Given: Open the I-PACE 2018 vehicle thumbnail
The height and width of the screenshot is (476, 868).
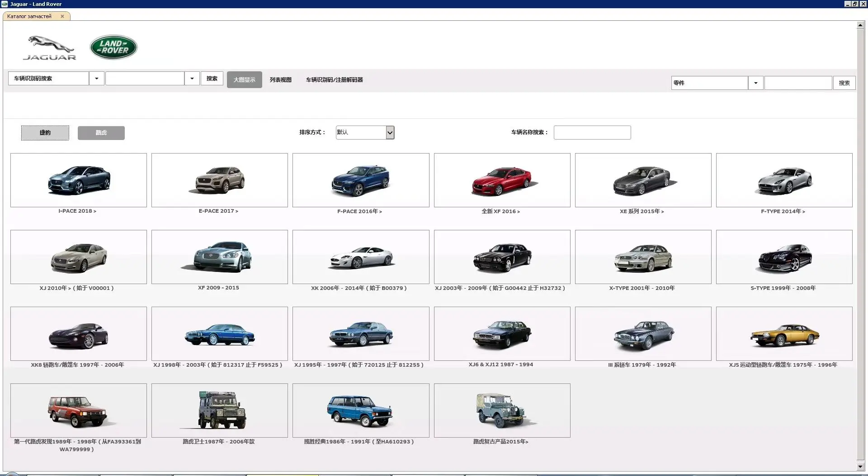Looking at the screenshot, I should click(x=79, y=180).
